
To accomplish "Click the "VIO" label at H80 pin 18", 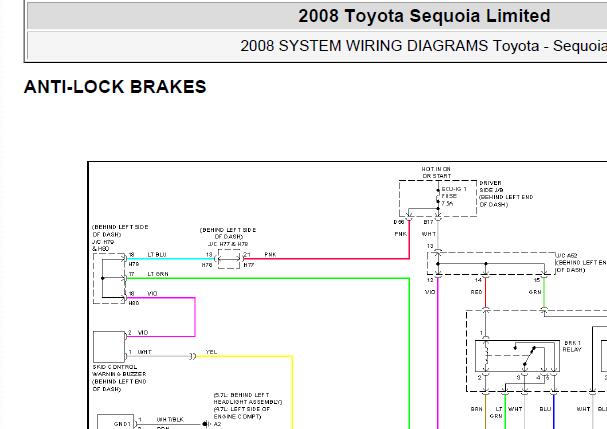I will [x=152, y=293].
